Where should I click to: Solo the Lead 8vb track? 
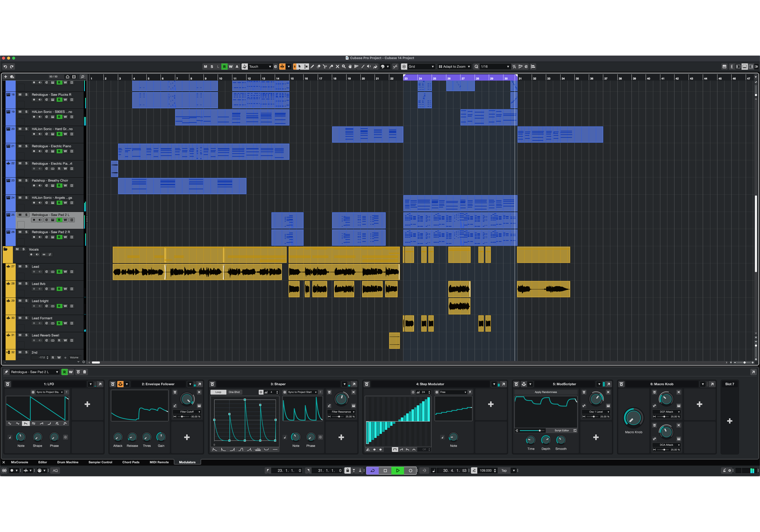[26, 284]
